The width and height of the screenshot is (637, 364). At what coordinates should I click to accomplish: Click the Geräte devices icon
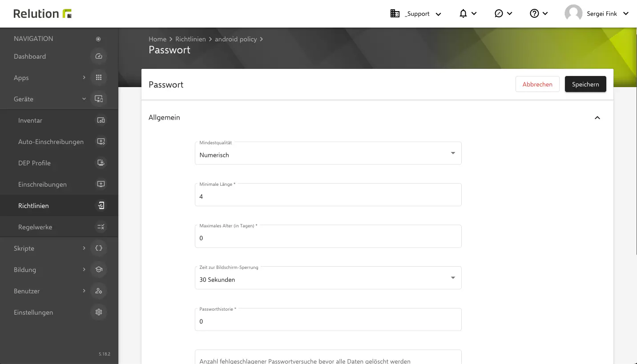(x=99, y=99)
